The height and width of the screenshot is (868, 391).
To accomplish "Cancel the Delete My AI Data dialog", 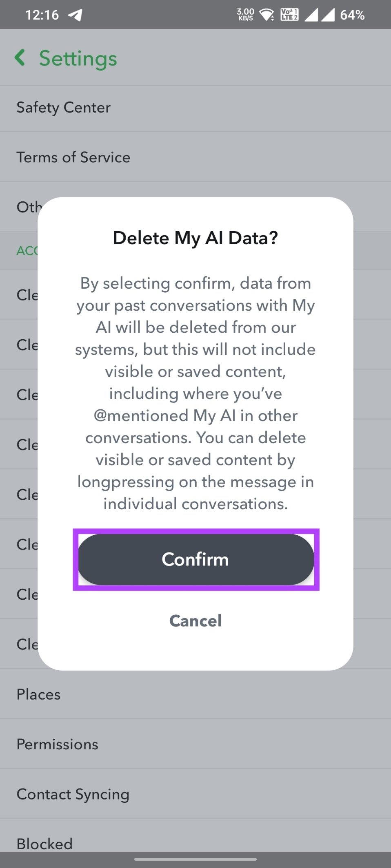I will [x=195, y=621].
